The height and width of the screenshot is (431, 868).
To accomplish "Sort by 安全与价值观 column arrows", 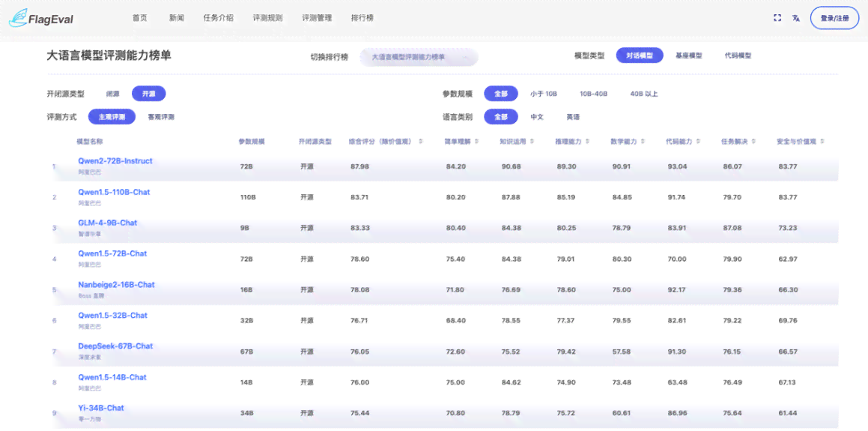I will (822, 142).
